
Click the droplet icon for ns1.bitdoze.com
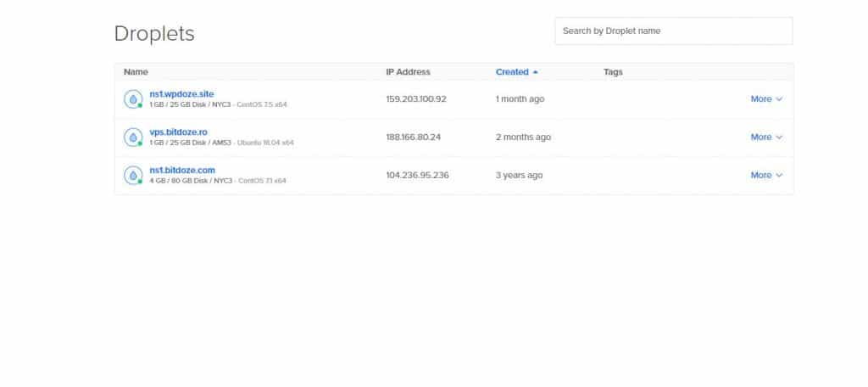coord(133,175)
